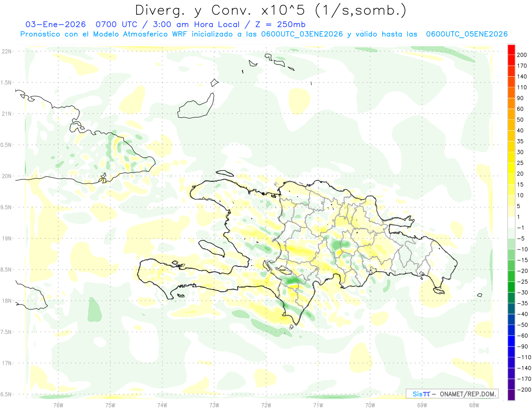This screenshot has width=532, height=411.
Task: Click the latitude label '0.5N'
Action: [x=7, y=145]
